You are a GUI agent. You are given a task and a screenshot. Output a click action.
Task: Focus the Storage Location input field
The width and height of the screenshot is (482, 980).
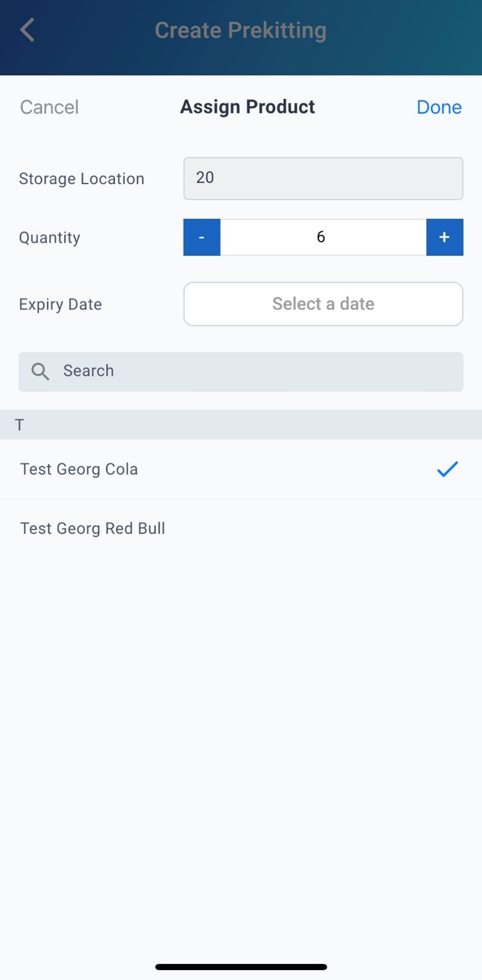tap(323, 178)
